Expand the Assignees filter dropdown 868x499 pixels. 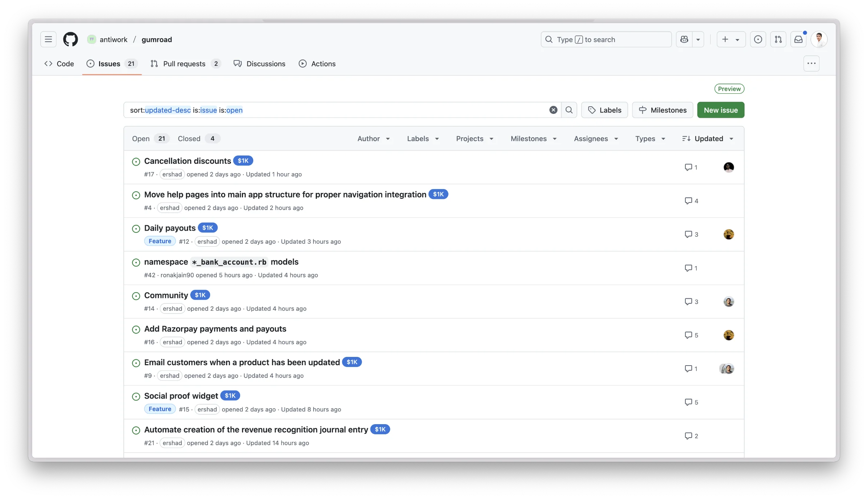click(596, 138)
